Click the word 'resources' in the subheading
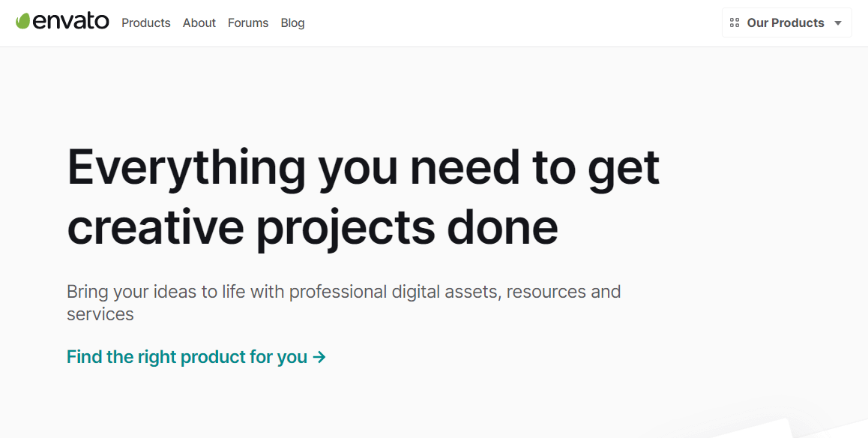 tap(546, 291)
